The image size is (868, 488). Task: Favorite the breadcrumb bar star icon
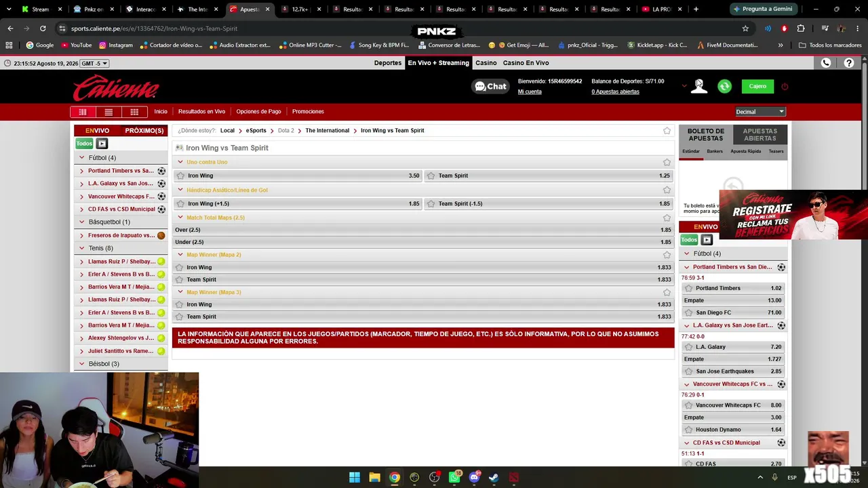point(667,131)
